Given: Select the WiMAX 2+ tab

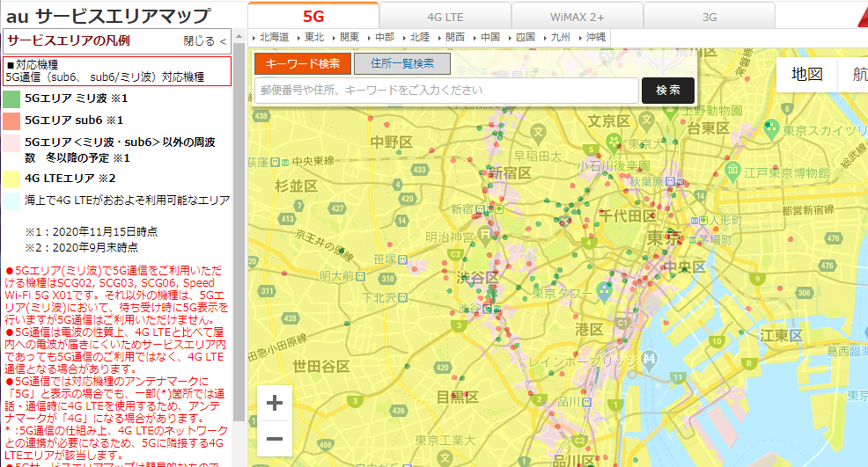Looking at the screenshot, I should (577, 18).
